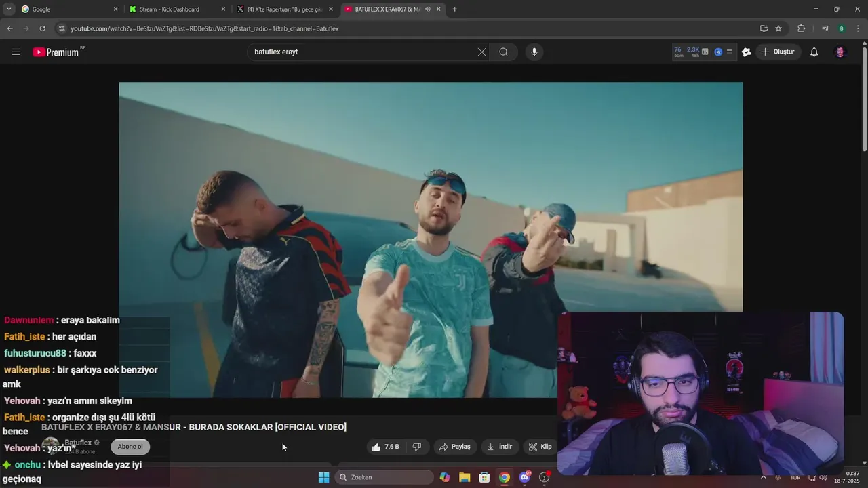Open the YouTube hamburger guide menu
Image resolution: width=868 pixels, height=488 pixels.
pyautogui.click(x=16, y=52)
